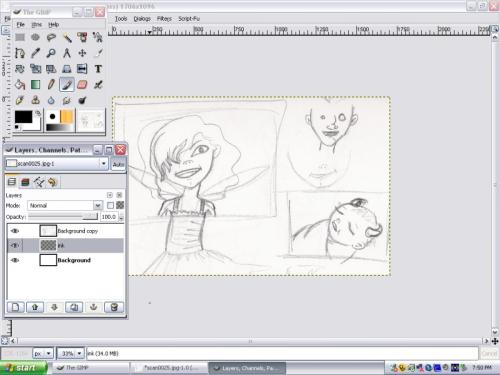Select the Select by Color tool
Image resolution: width=500 pixels, height=375 pixels.
point(82,37)
